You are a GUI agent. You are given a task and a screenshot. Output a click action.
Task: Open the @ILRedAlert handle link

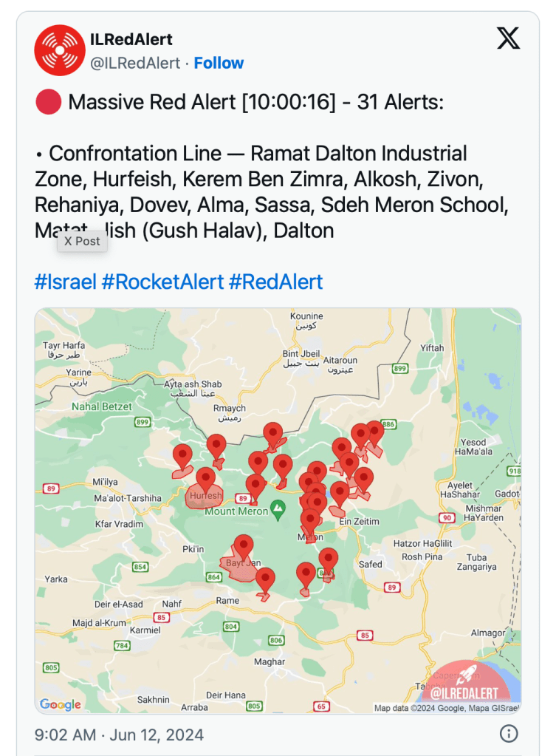pos(135,64)
